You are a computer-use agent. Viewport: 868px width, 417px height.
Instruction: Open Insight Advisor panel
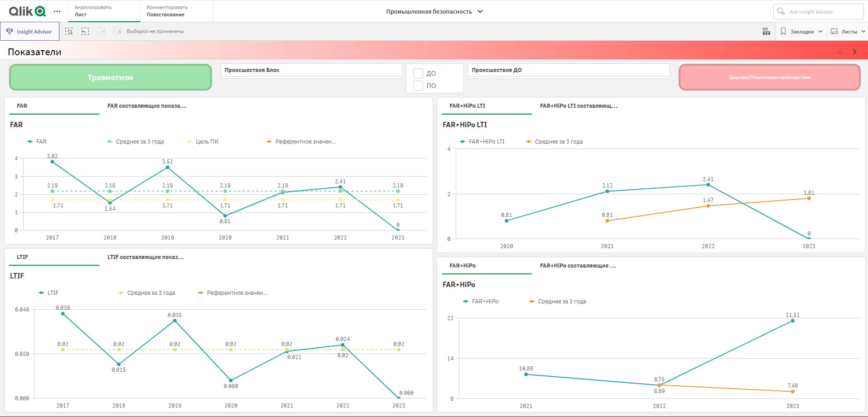[29, 31]
